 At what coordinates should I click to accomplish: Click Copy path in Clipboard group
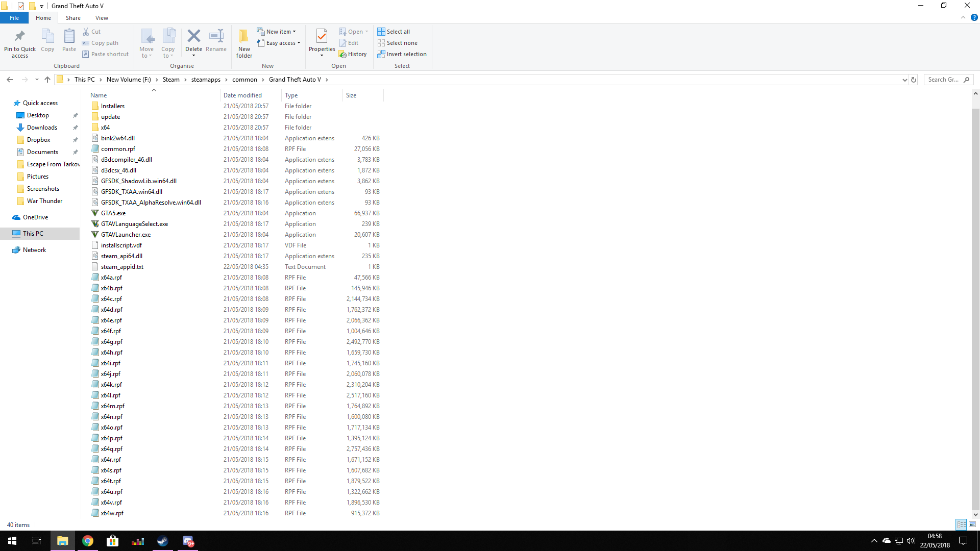tap(101, 43)
